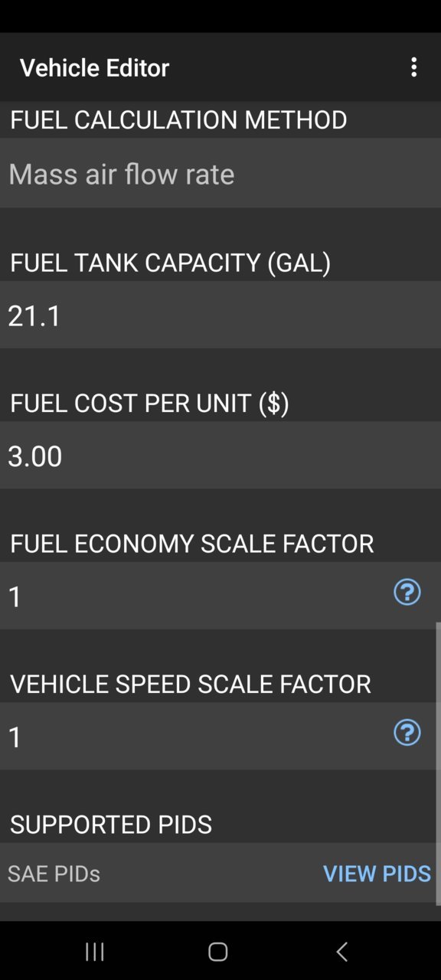Edit the fuel tank capacity value 21.1
Image resolution: width=441 pixels, height=980 pixels.
point(220,315)
